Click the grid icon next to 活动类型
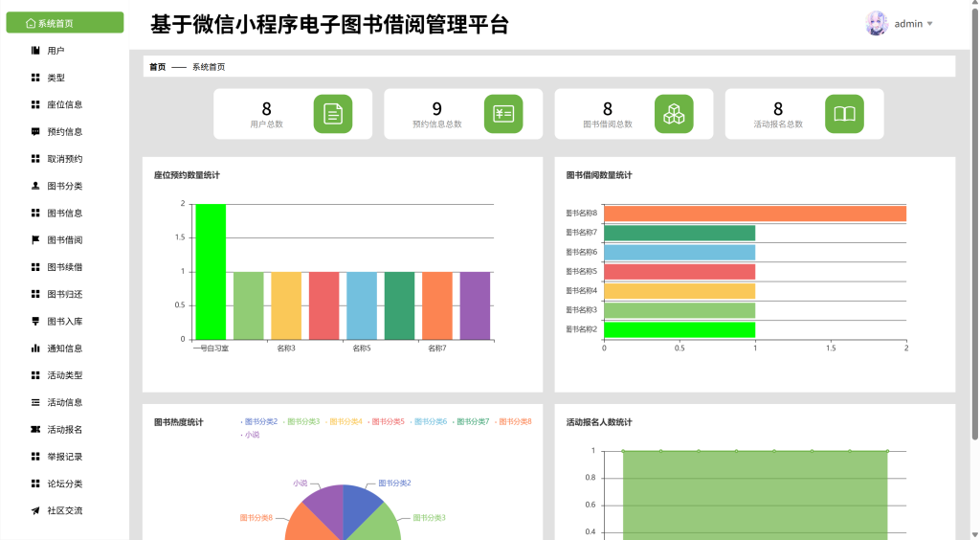Image resolution: width=980 pixels, height=540 pixels. coord(35,375)
